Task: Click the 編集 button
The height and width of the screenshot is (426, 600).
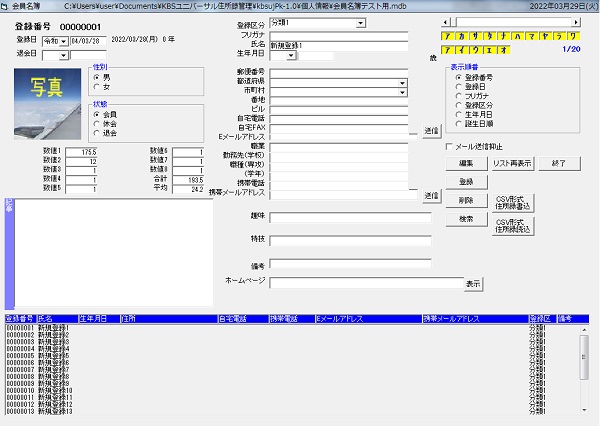Action: click(x=466, y=162)
